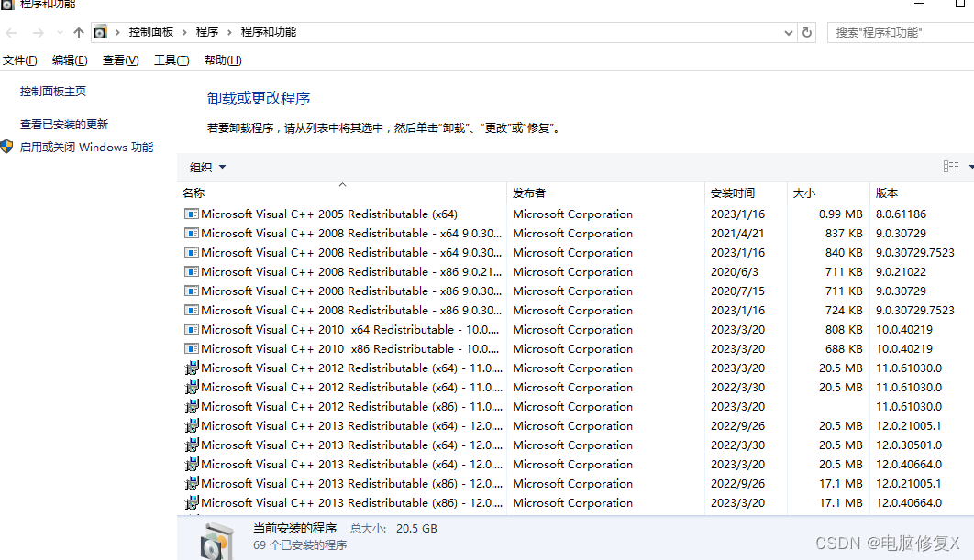Viewport: 974px width, 560px height.
Task: Select icon of C++ 2013 (x86) installed 2022/9/26
Action: click(x=192, y=484)
